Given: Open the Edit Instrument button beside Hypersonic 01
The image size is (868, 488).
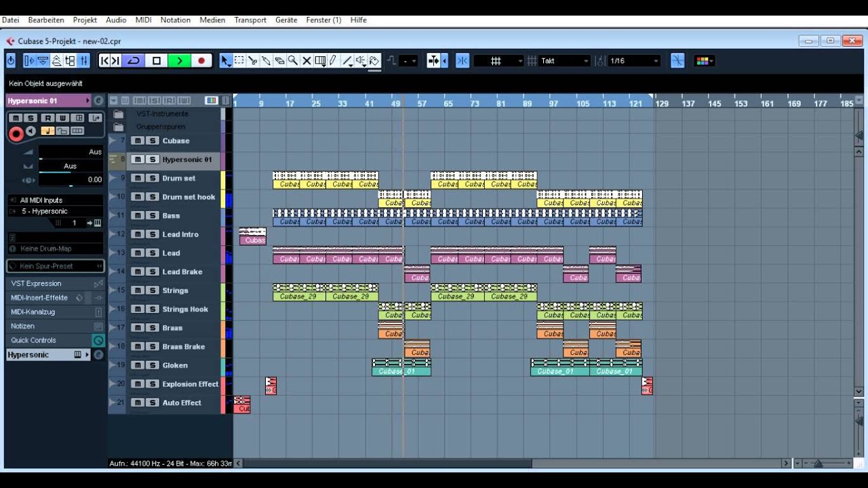Looking at the screenshot, I should tap(98, 100).
